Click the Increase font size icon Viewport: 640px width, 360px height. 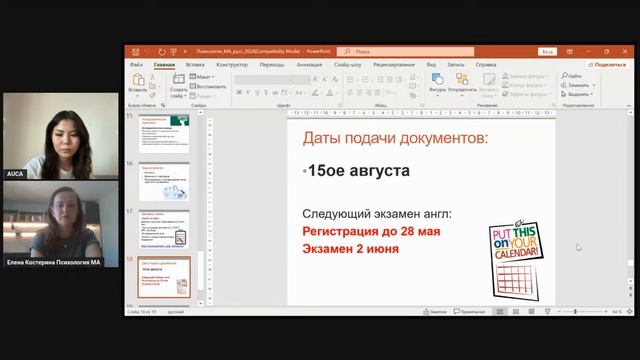(315, 79)
